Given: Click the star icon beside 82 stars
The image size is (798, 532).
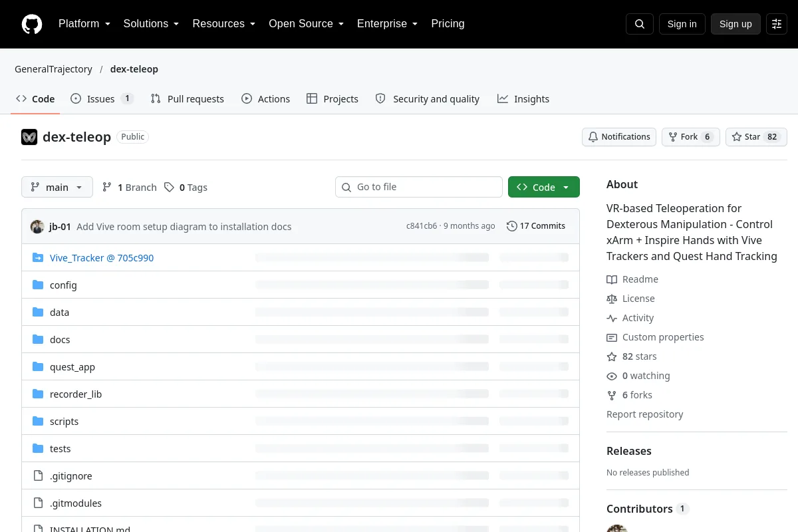Looking at the screenshot, I should [x=612, y=356].
